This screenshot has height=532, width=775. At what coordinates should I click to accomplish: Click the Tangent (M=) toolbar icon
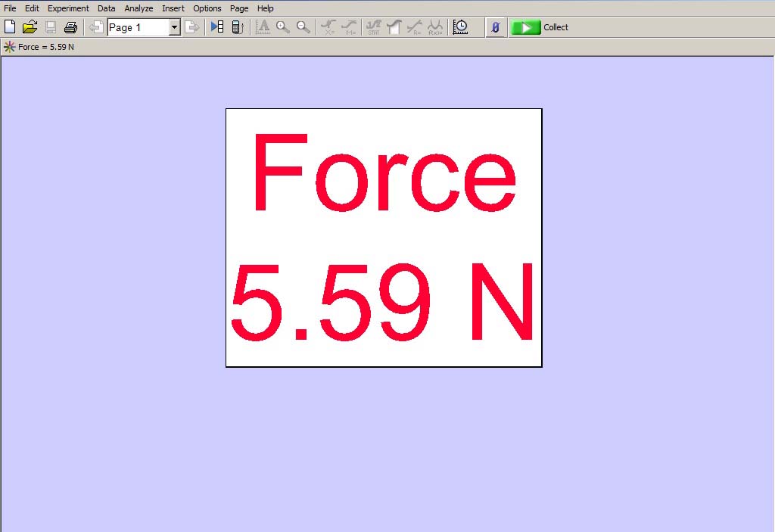point(350,26)
